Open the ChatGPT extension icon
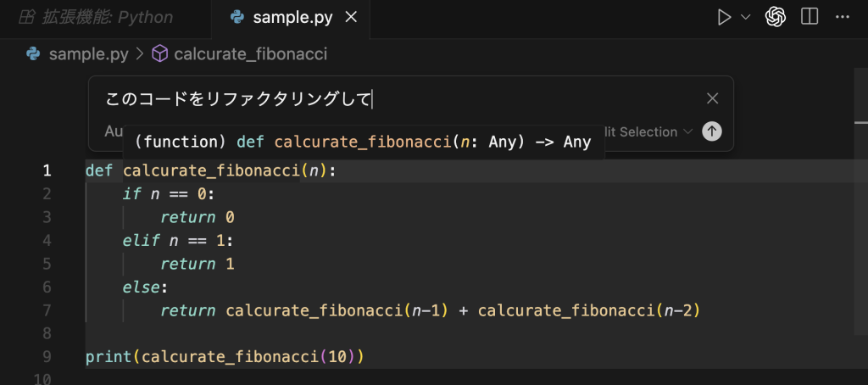The image size is (868, 385). 775,17
